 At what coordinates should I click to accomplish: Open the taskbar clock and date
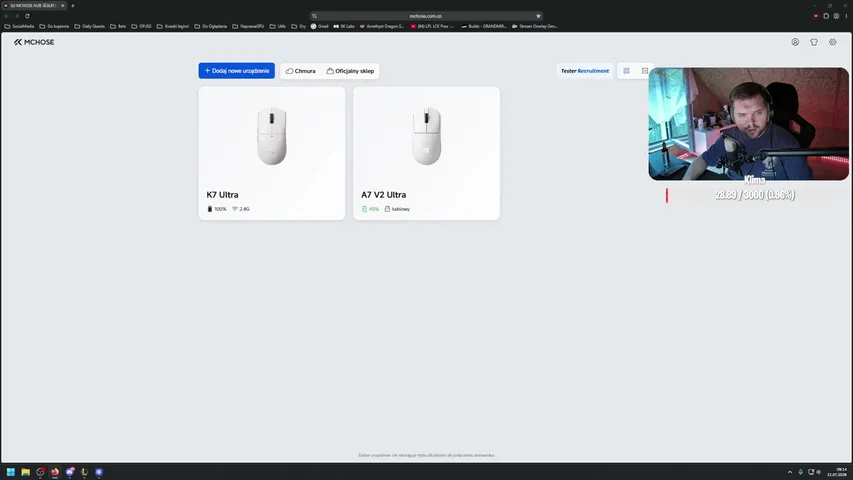[x=837, y=472]
